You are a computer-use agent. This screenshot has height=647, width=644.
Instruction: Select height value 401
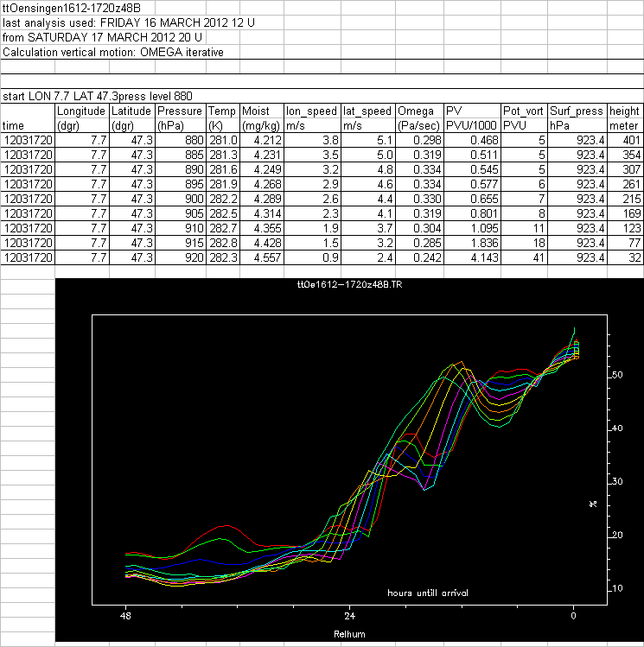[x=625, y=140]
